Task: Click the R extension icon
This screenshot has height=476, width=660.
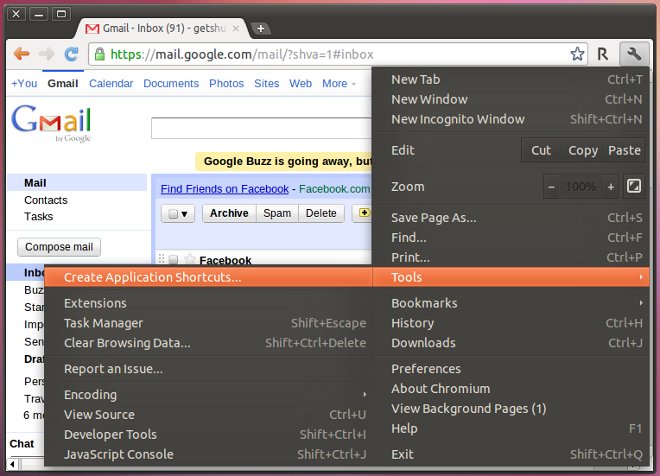Action: pyautogui.click(x=603, y=54)
